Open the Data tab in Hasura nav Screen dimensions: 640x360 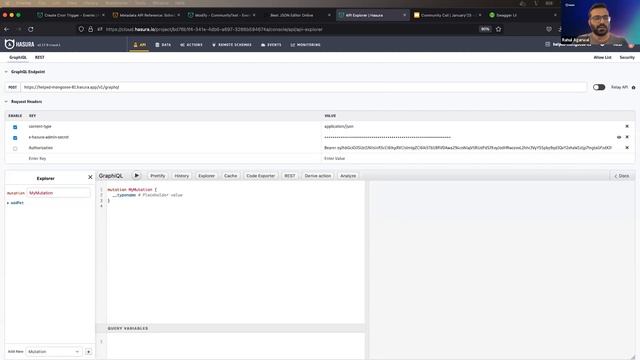pos(163,45)
